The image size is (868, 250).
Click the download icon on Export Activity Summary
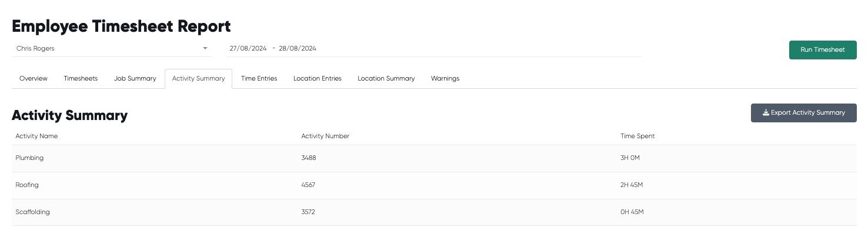coord(766,113)
